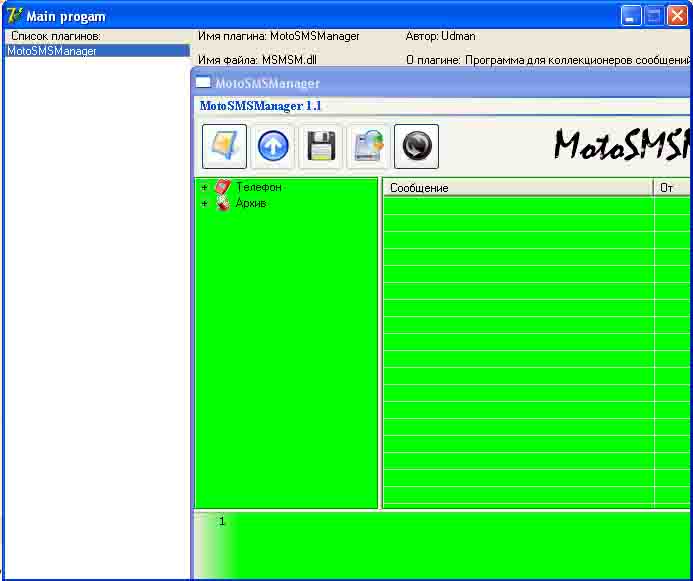Expand the Телефон tree node
The height and width of the screenshot is (581, 693).
click(x=204, y=187)
